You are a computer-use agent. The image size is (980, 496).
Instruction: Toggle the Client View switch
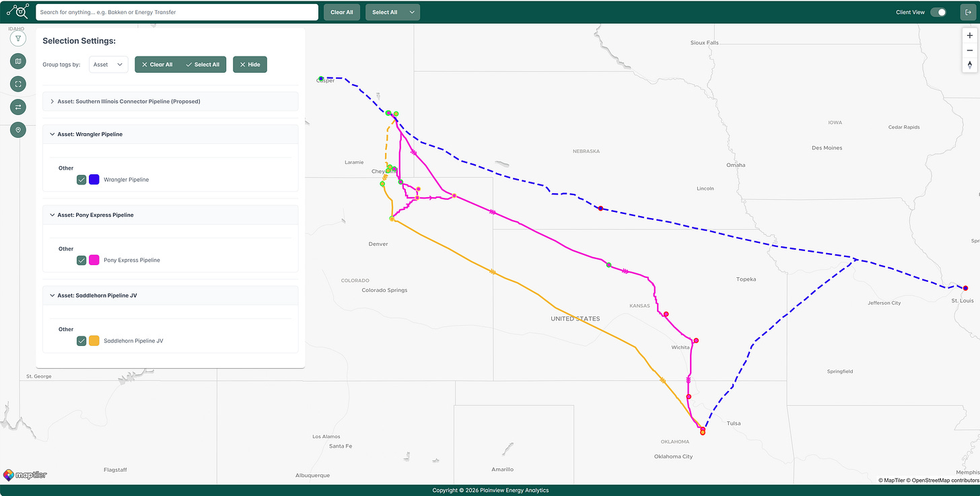click(938, 12)
